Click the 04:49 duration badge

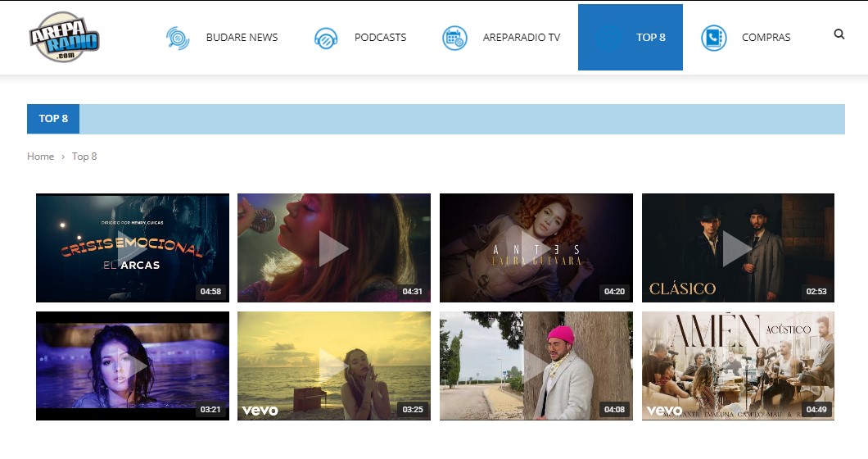(x=816, y=410)
